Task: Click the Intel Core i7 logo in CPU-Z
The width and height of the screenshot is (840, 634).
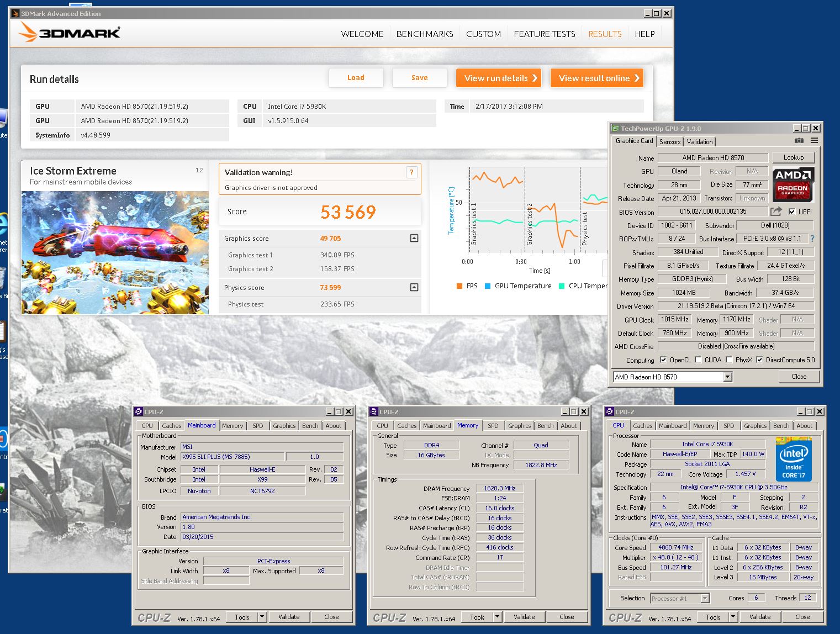Action: click(x=794, y=459)
